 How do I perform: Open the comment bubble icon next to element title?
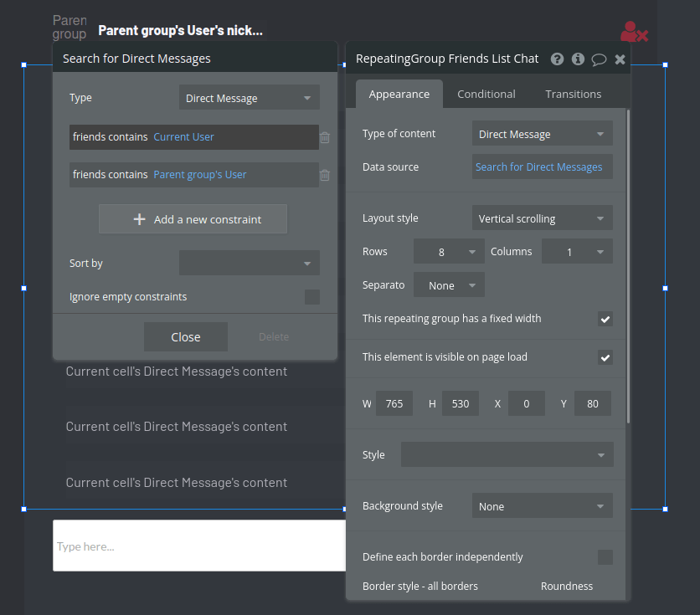click(597, 59)
